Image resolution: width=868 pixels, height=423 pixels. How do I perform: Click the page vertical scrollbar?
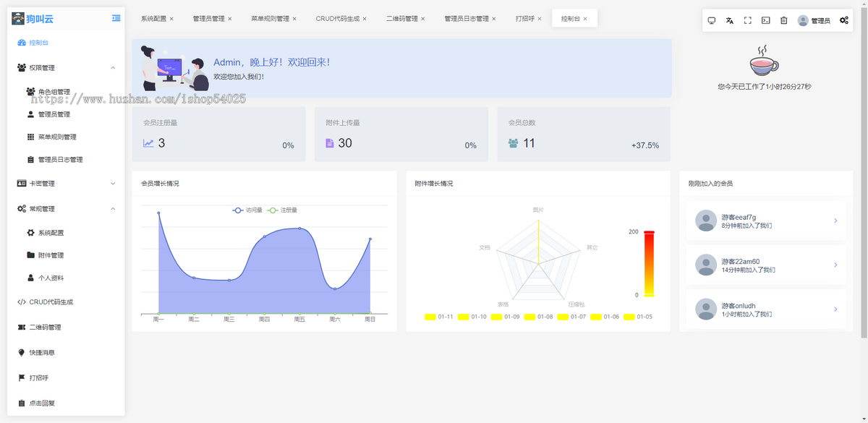pyautogui.click(x=864, y=174)
